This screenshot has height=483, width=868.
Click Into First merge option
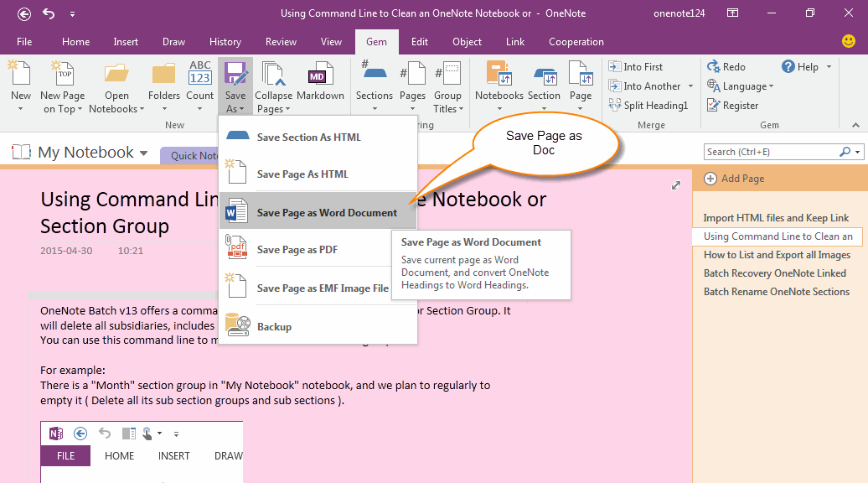point(635,66)
